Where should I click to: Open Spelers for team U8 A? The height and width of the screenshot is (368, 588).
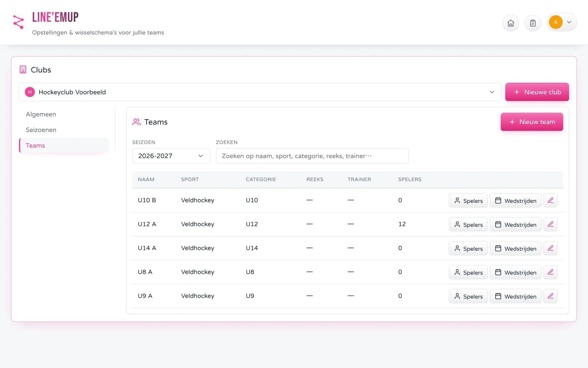pyautogui.click(x=468, y=272)
